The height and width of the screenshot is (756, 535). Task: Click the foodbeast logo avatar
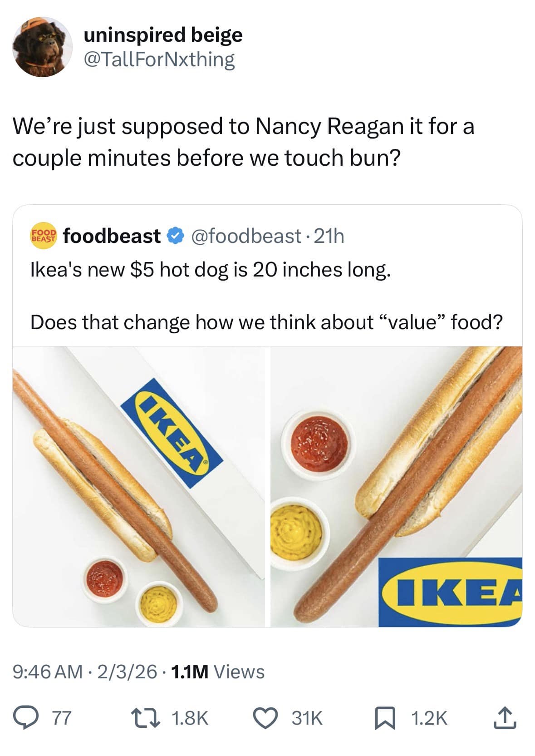[x=44, y=236]
